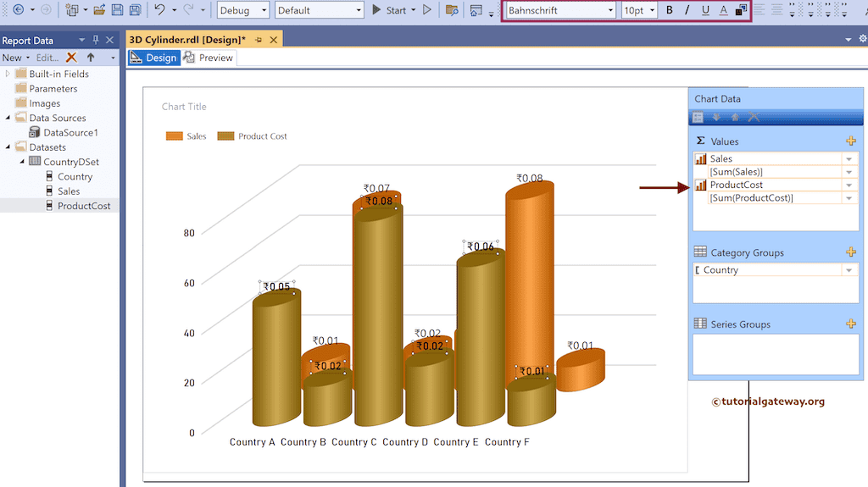Open the Country category group dropdown

[x=849, y=270]
